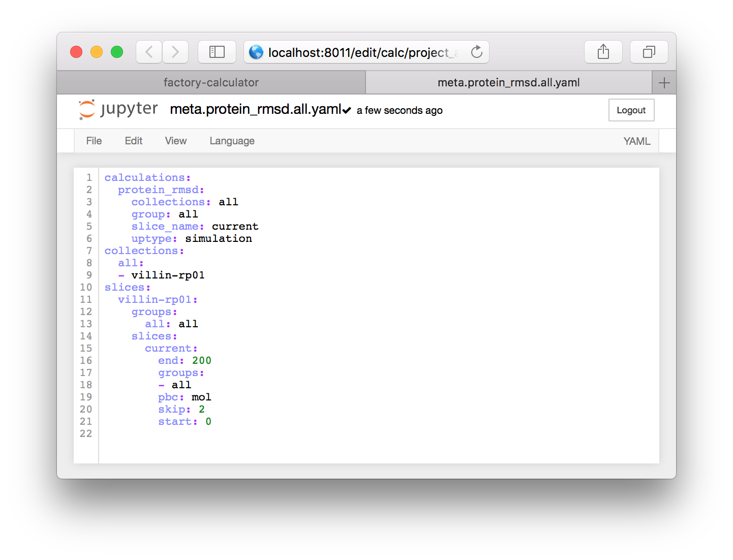Click the 'a few seconds ago' save status
Image resolution: width=733 pixels, height=560 pixels.
(x=400, y=110)
